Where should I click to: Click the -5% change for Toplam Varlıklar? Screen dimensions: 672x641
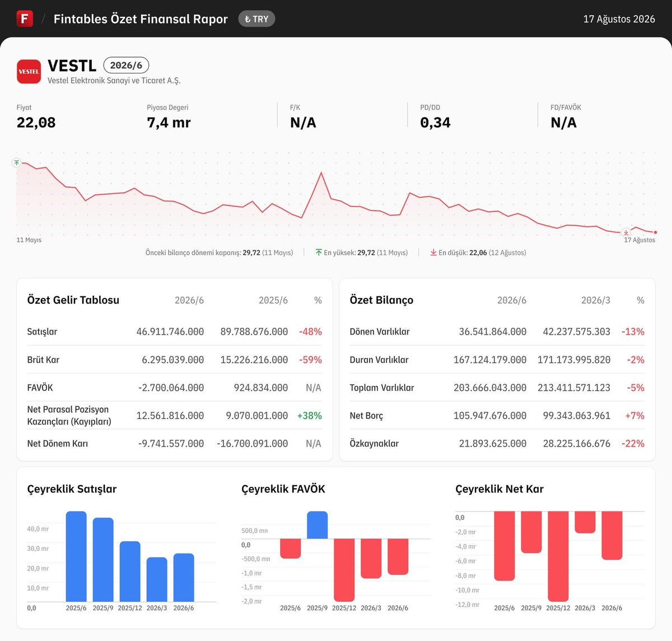coord(636,388)
